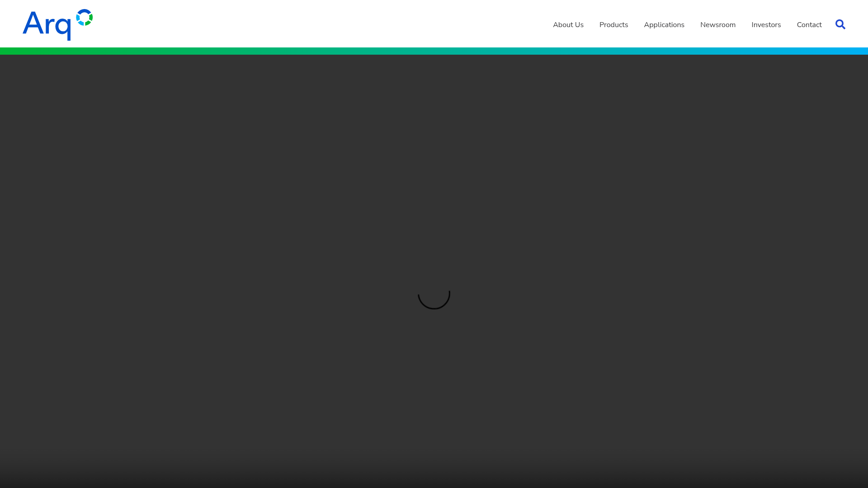The height and width of the screenshot is (488, 868).
Task: Expand the About Us navigation dropdown
Action: pyautogui.click(x=568, y=25)
